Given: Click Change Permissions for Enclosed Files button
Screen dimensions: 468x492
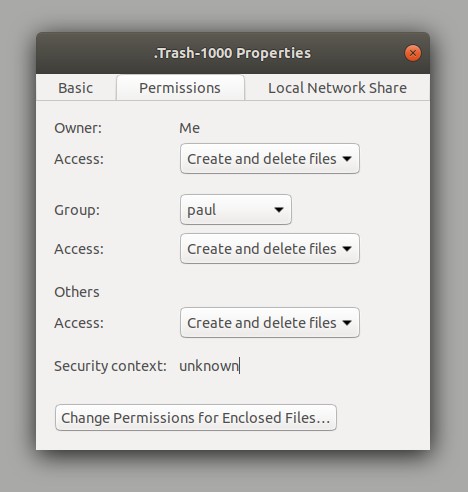Looking at the screenshot, I should 196,418.
